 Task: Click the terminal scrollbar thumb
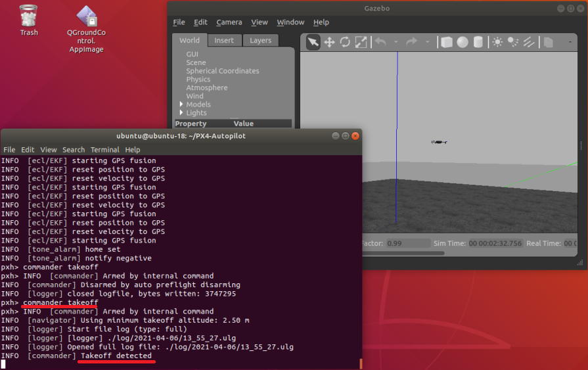pyautogui.click(x=361, y=363)
